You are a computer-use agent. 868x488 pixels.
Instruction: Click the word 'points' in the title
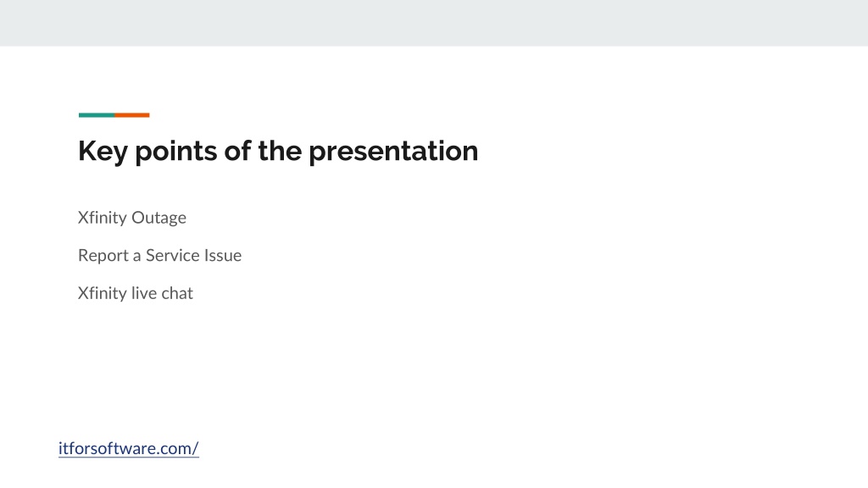click(176, 151)
